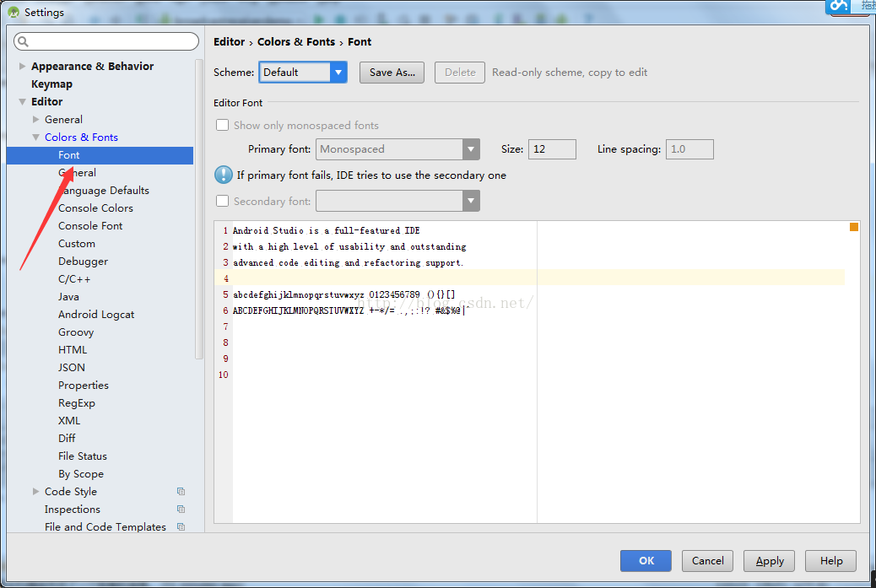Click the settings tree vertical scrollbar
Viewport: 876px width, 588px height.
click(x=199, y=209)
